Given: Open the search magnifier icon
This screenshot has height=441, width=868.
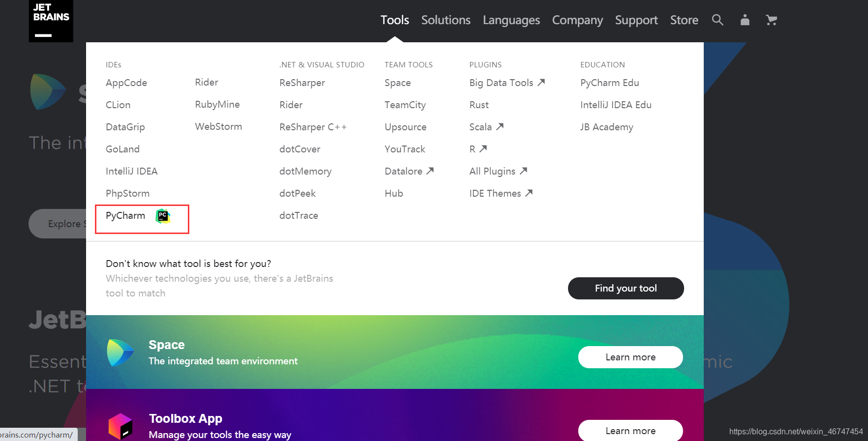Looking at the screenshot, I should 718,20.
